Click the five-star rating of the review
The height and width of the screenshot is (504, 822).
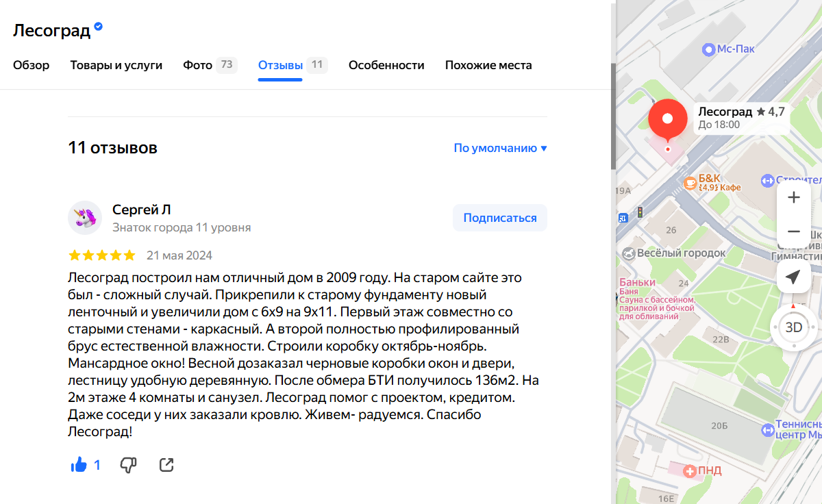click(102, 255)
